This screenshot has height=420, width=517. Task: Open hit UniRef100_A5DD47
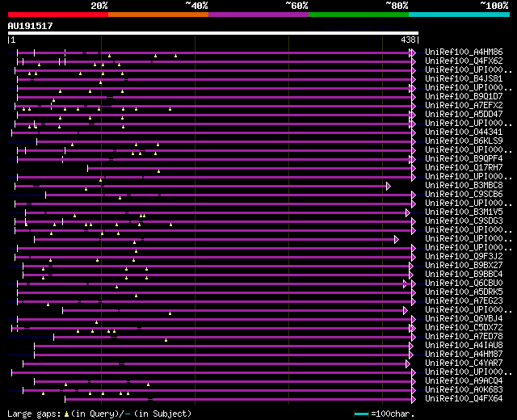[464, 115]
